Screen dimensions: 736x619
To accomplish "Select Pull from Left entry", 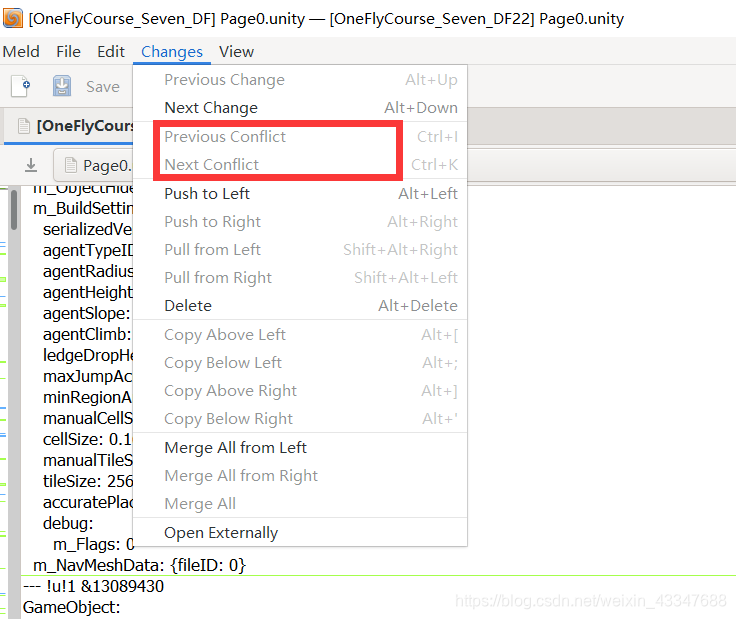I will click(x=300, y=250).
